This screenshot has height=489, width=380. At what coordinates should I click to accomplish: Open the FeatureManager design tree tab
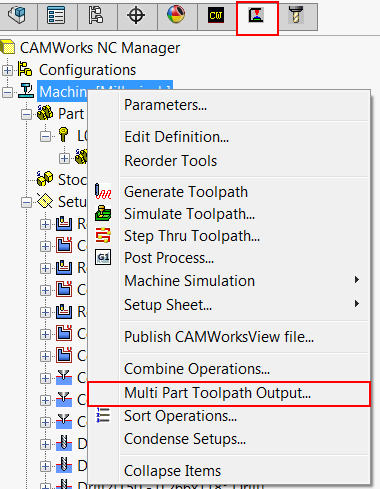(x=18, y=15)
